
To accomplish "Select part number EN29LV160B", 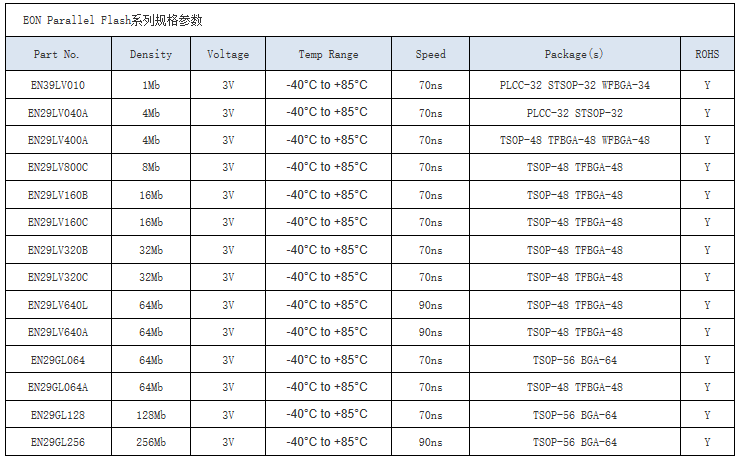I will [57, 195].
